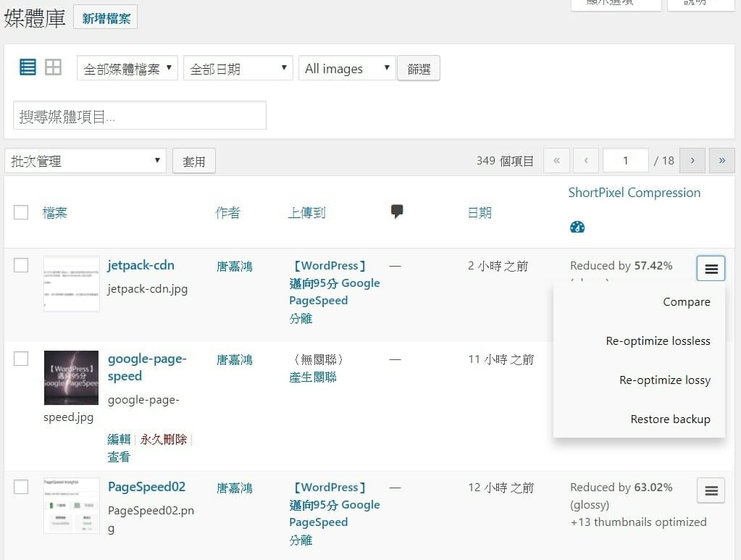Open the 全部媒體檔案 media type dropdown
Image resolution: width=741 pixels, height=560 pixels.
[127, 69]
